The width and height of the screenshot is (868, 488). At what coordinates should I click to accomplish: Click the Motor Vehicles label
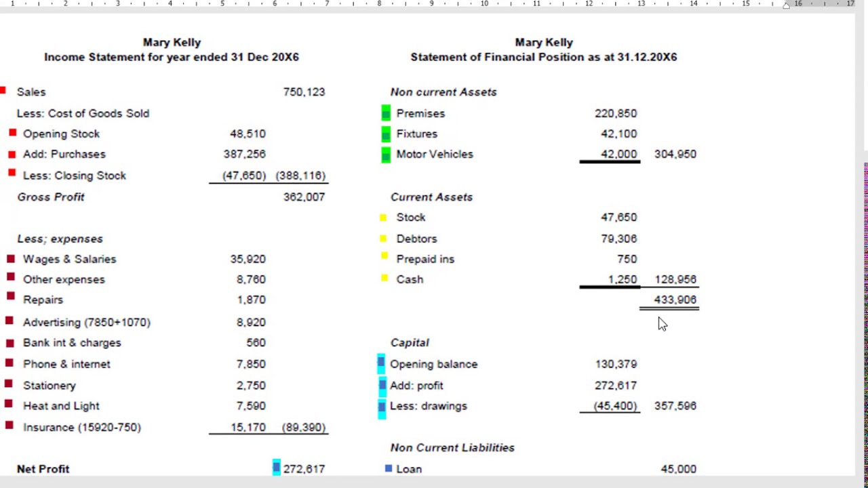click(x=435, y=155)
